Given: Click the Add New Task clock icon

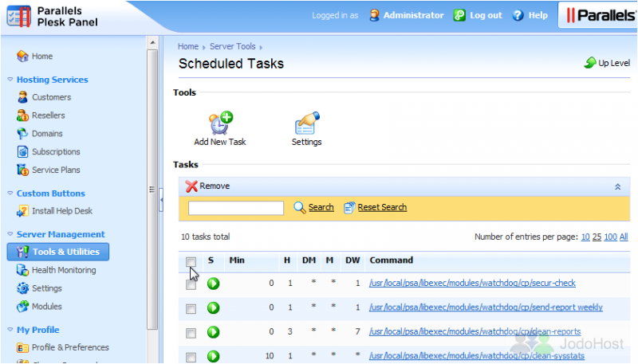Looking at the screenshot, I should [220, 123].
